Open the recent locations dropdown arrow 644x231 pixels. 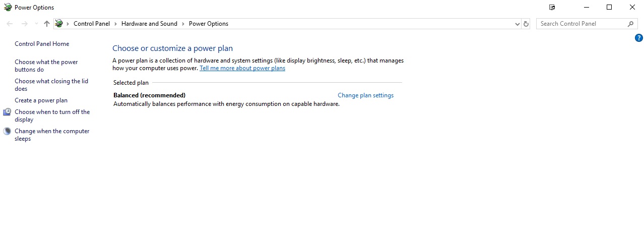tap(36, 24)
